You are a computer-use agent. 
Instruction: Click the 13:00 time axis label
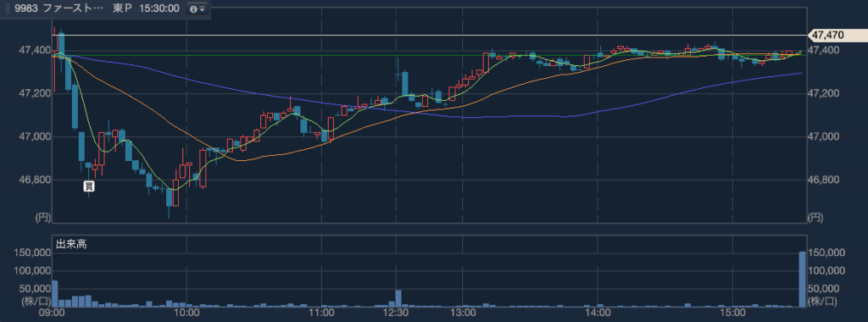click(x=463, y=314)
